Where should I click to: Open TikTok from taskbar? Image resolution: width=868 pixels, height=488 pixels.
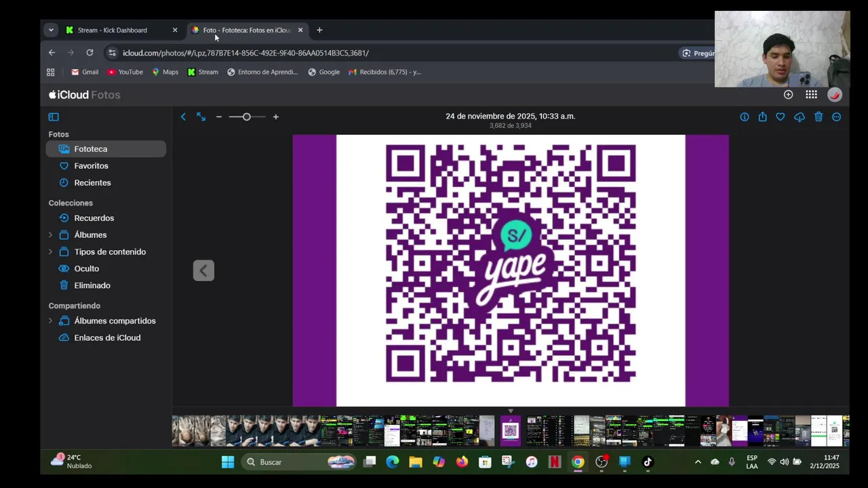(648, 462)
